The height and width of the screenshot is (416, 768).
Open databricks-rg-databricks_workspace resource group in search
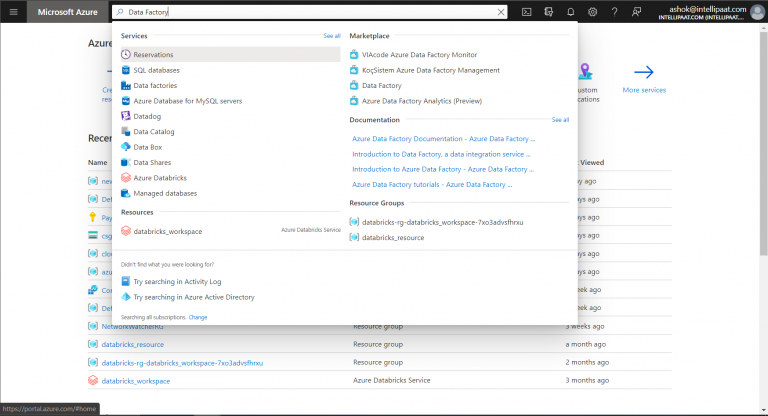tap(442, 222)
